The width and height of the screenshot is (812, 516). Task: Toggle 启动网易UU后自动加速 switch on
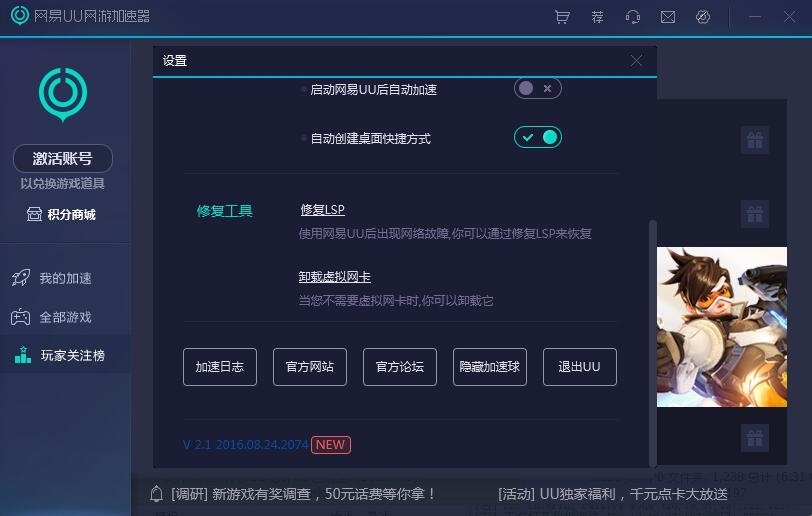tap(538, 89)
